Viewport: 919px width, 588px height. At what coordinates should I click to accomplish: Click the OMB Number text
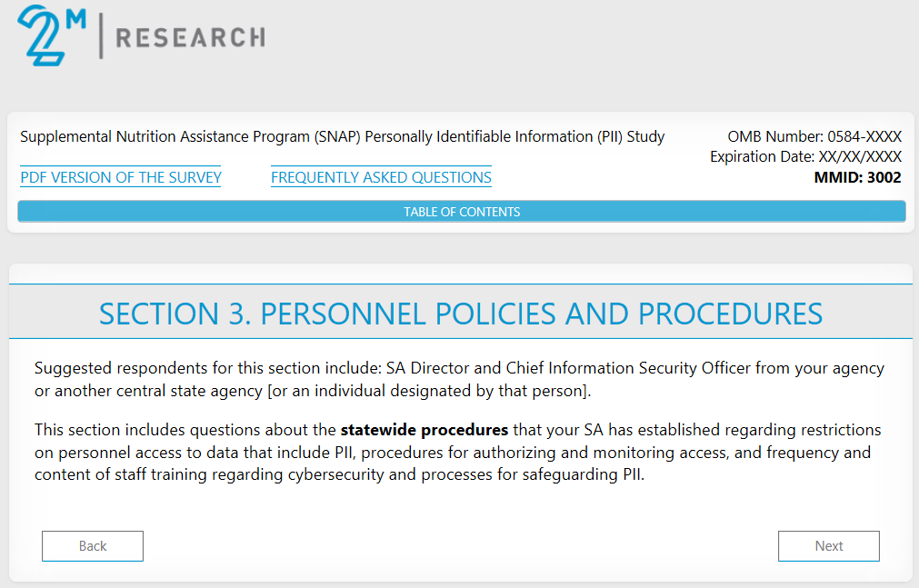point(814,137)
